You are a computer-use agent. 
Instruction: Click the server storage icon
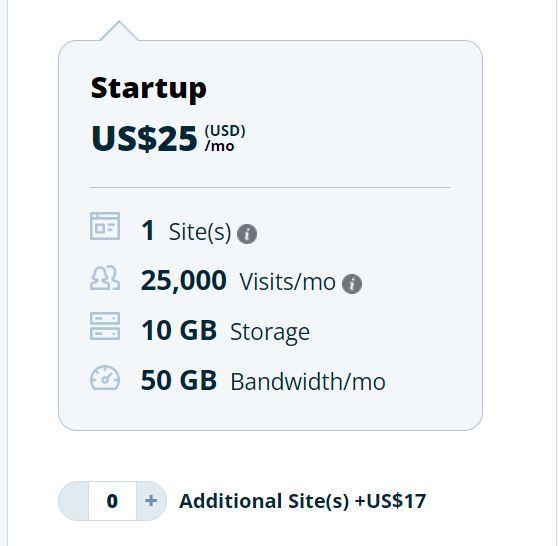(105, 326)
